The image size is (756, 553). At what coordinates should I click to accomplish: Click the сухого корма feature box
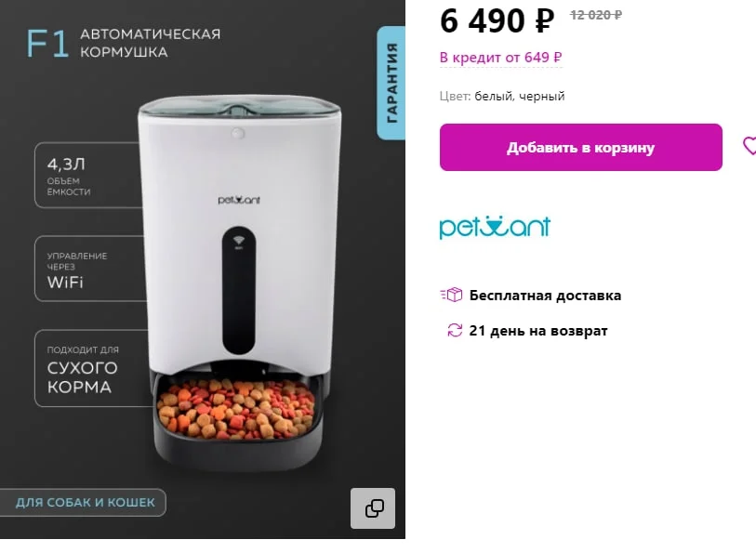click(93, 368)
